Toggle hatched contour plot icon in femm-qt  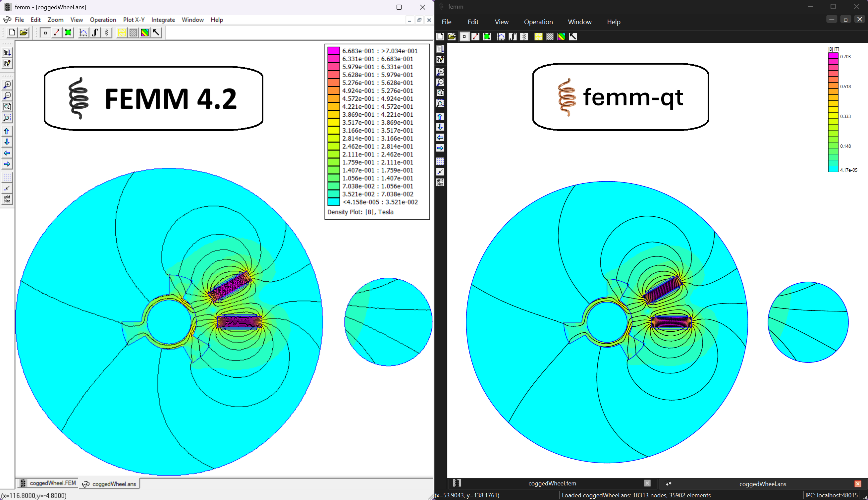pyautogui.click(x=550, y=36)
